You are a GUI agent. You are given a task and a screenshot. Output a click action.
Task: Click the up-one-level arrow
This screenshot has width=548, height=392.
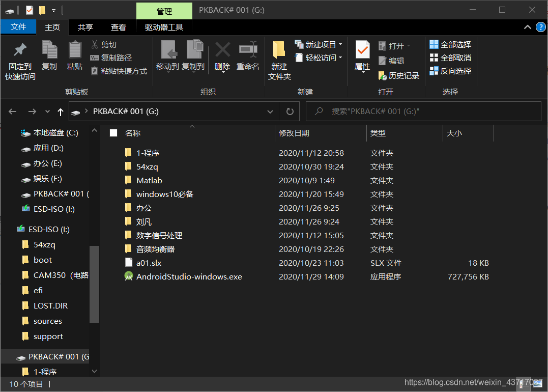pos(61,111)
